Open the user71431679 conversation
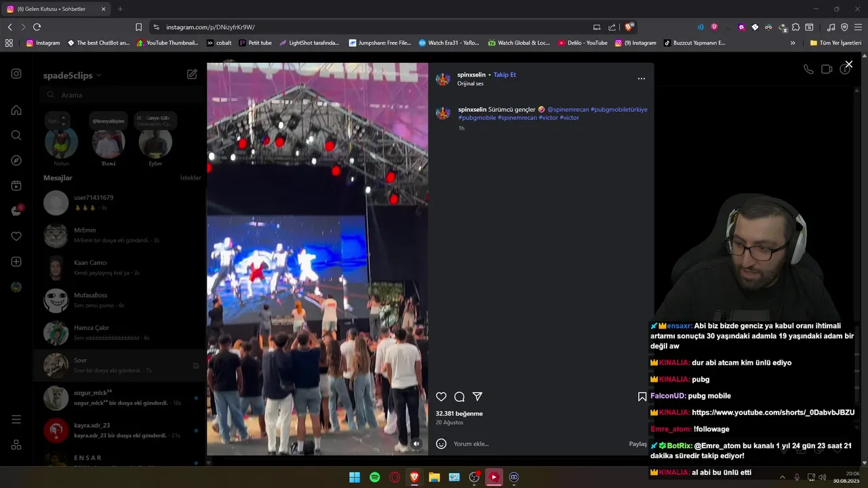 [119, 203]
